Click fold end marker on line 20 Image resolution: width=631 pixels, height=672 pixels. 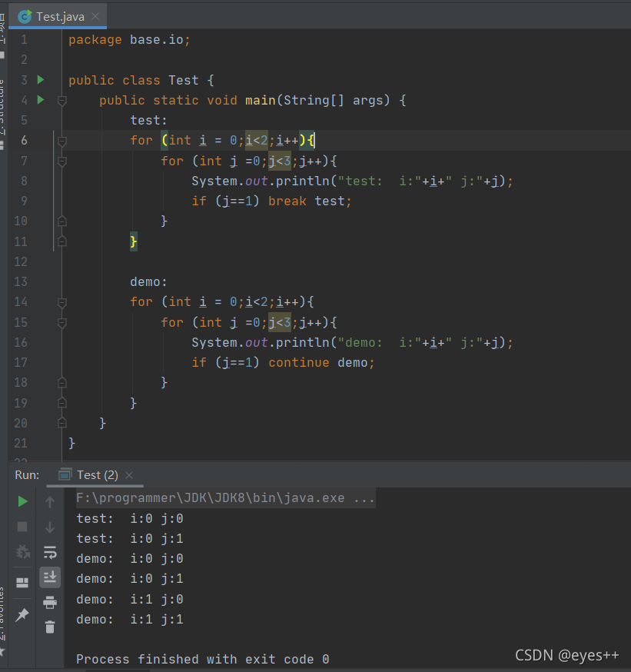click(x=62, y=423)
